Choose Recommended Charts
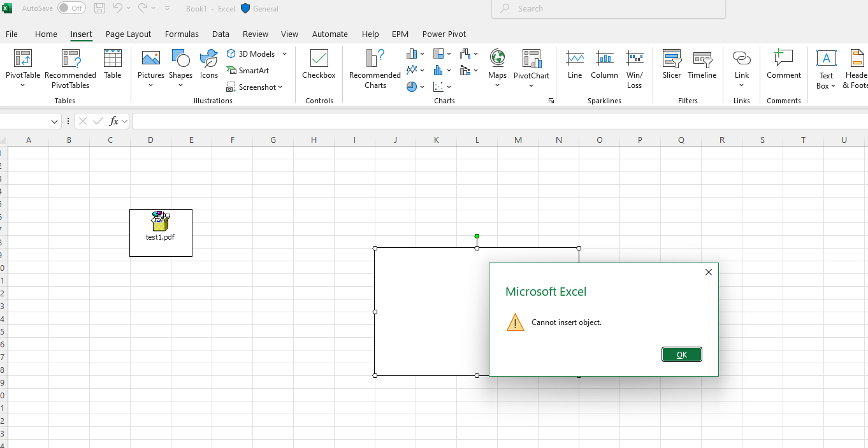The height and width of the screenshot is (448, 868). (x=375, y=69)
